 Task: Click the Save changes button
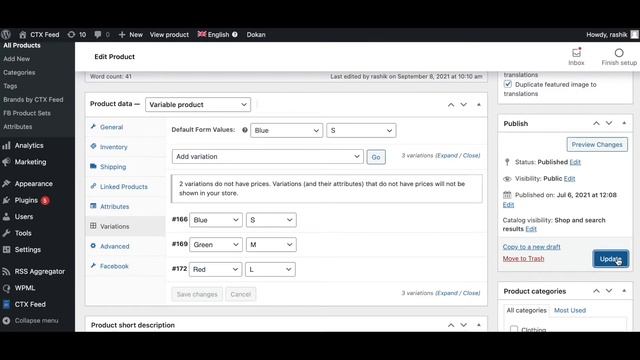pos(197,294)
